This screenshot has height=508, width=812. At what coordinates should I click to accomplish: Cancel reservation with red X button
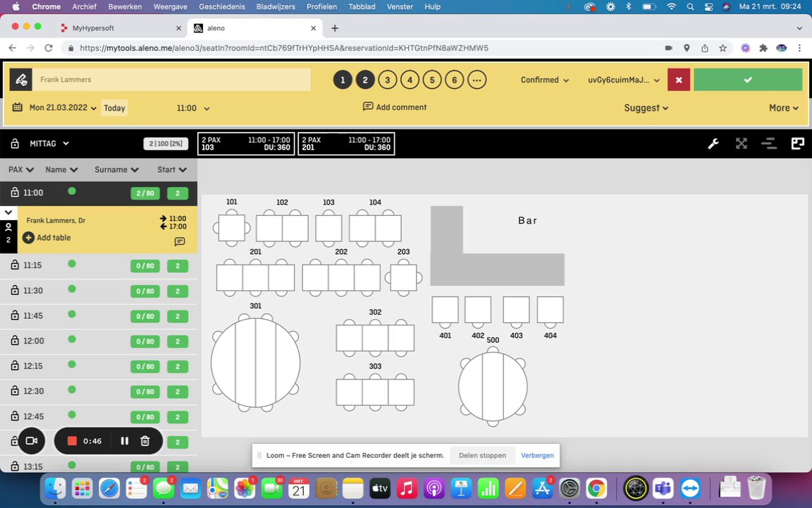(x=678, y=80)
